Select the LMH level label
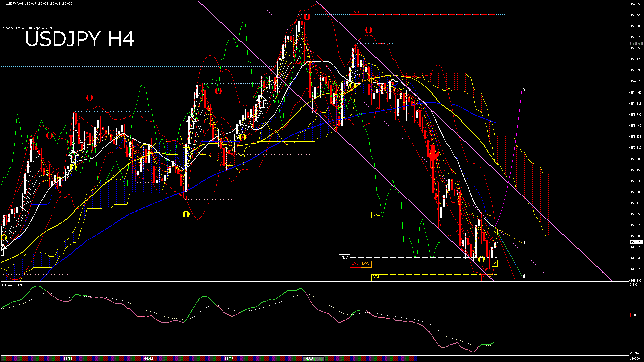Viewport: 644px width, 362px height. tap(355, 12)
